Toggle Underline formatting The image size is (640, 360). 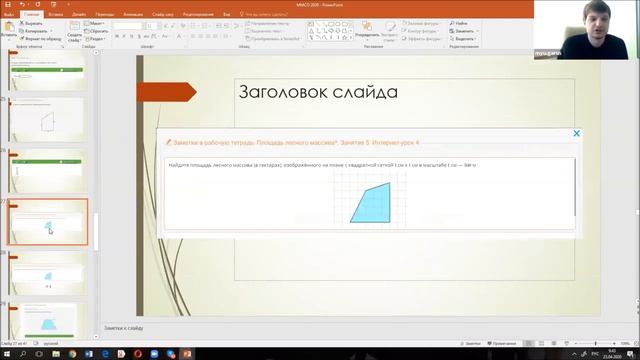(131, 36)
